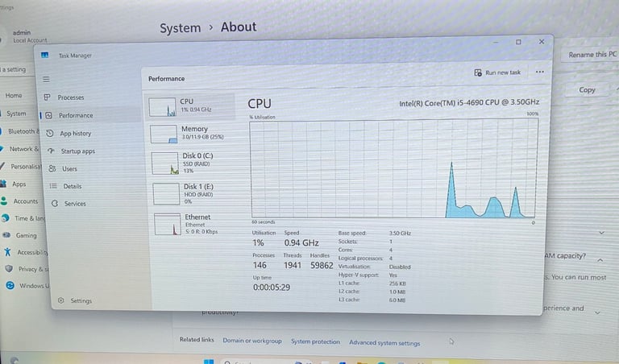Select the CPU performance graph thumbnail
Image resolution: width=619 pixels, height=364 pixels.
[162, 107]
